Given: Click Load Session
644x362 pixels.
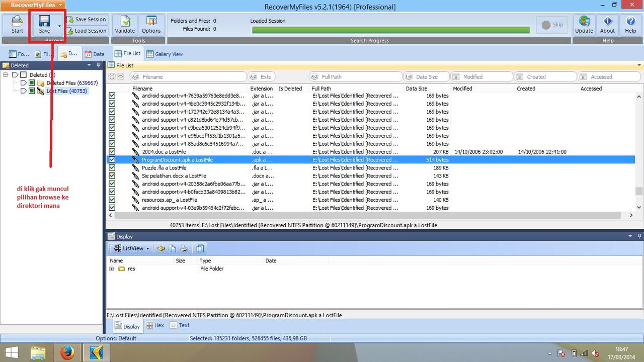Looking at the screenshot, I should (86, 31).
